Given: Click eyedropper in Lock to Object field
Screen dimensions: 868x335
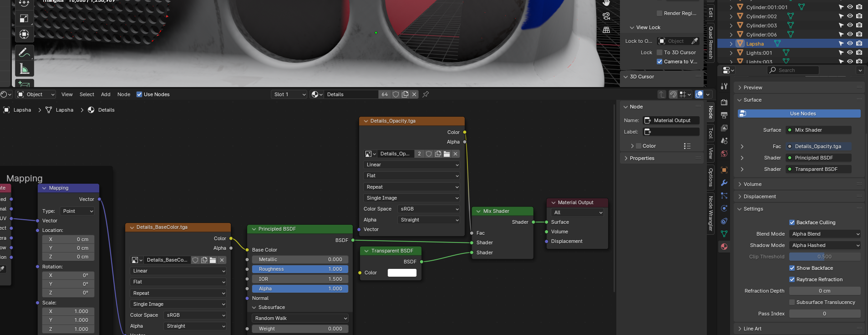Looking at the screenshot, I should pyautogui.click(x=695, y=41).
